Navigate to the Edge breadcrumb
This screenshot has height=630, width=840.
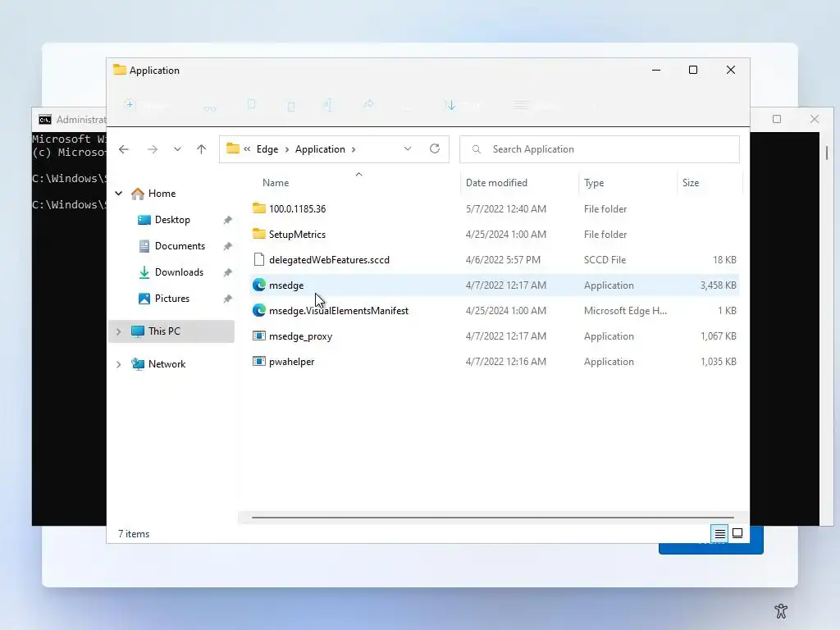pos(267,149)
